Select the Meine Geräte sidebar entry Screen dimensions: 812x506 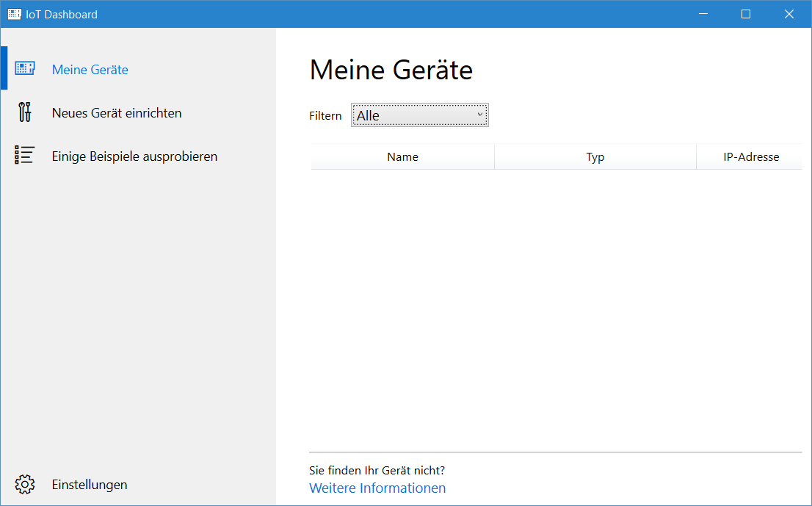point(90,69)
